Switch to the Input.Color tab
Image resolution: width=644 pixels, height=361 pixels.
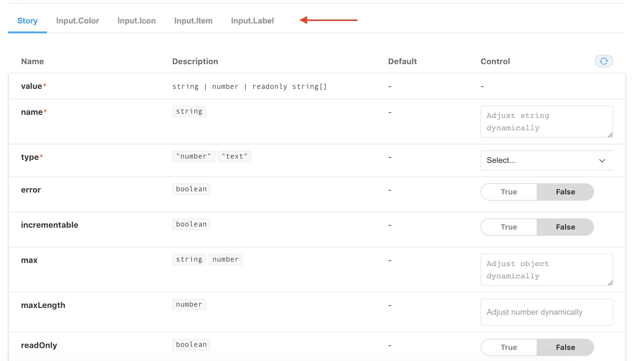77,21
